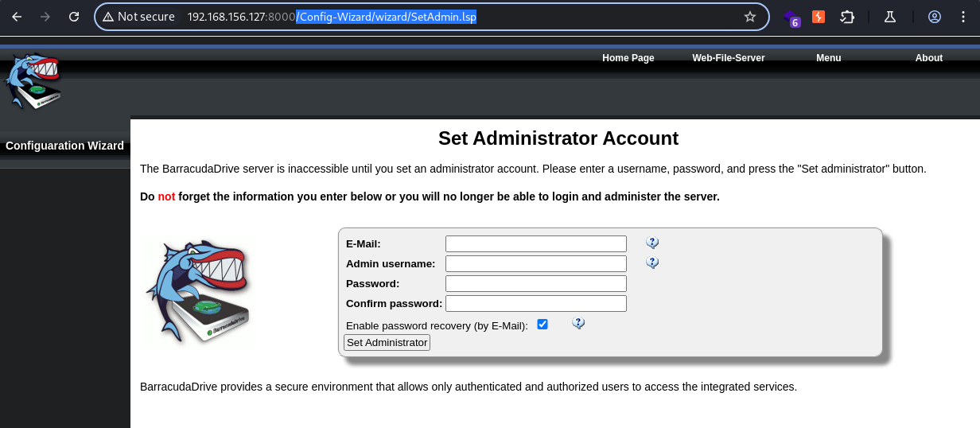Image resolution: width=980 pixels, height=428 pixels.
Task: Bookmark this page with star icon
Action: point(750,17)
